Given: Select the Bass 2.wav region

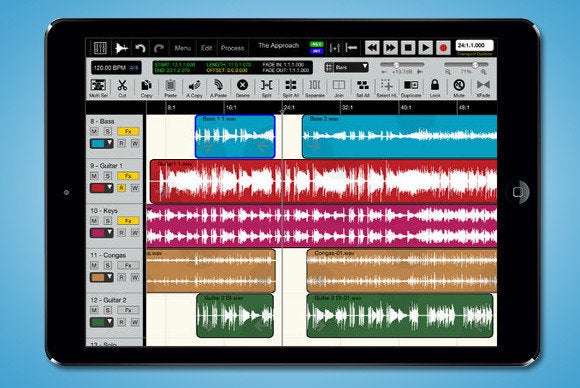Looking at the screenshot, I should (399, 136).
